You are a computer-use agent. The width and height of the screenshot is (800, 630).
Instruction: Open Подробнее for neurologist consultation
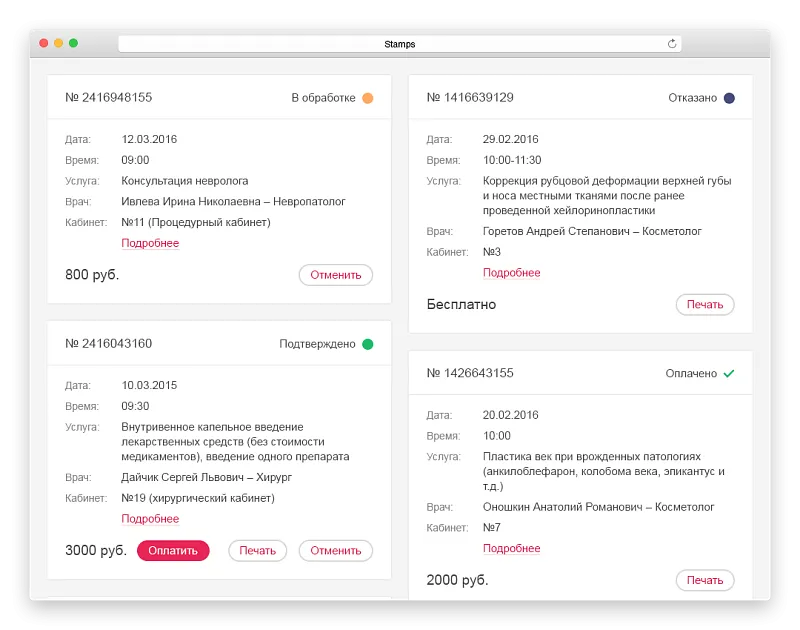[150, 243]
